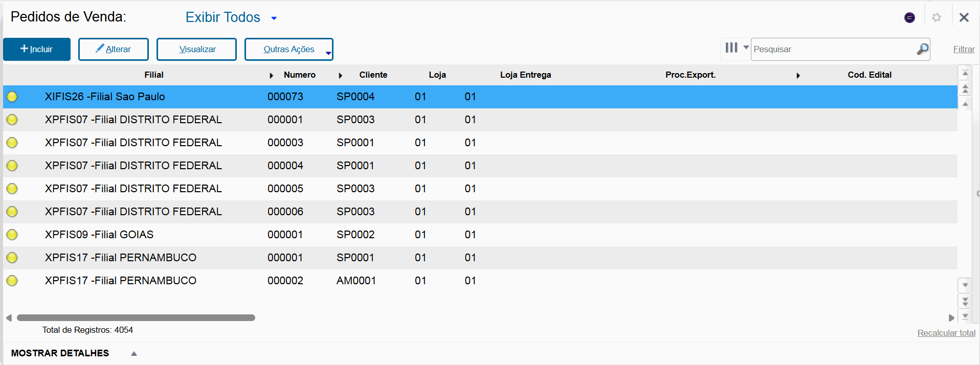Click yellow status icon for PERNAMBUCO order 000001
This screenshot has height=365, width=980.
[12, 258]
